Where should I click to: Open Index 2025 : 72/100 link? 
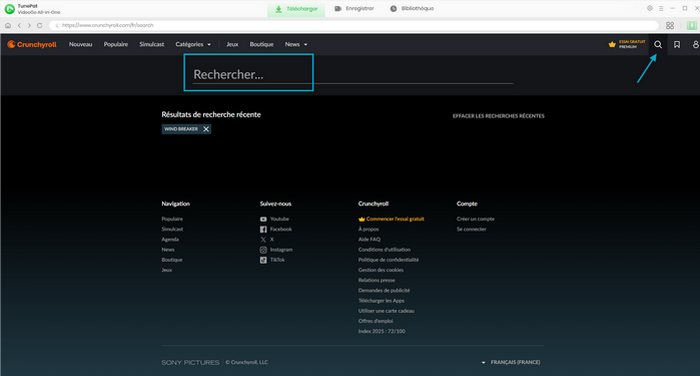coord(382,331)
